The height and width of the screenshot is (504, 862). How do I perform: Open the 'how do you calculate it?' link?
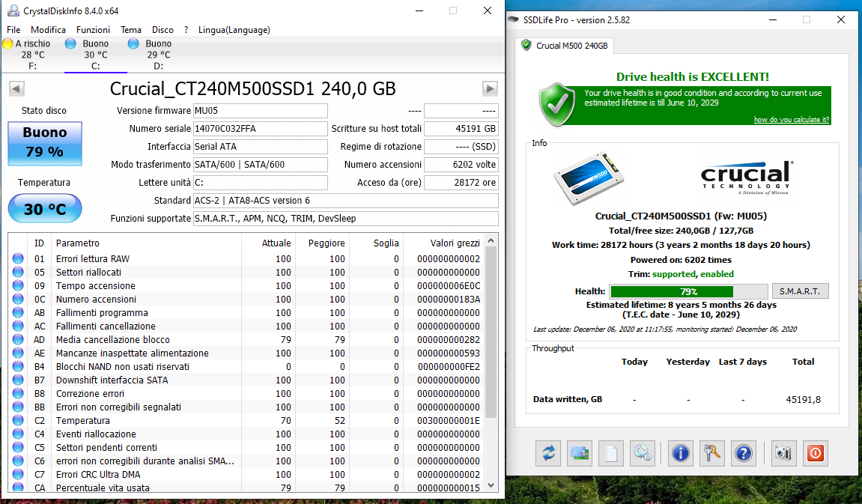791,119
